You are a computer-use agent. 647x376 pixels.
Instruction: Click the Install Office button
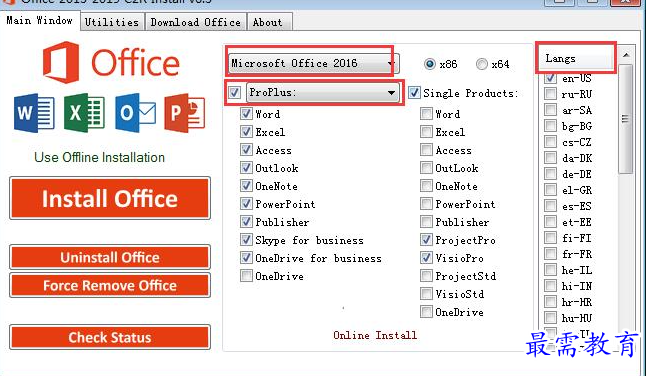click(x=110, y=198)
